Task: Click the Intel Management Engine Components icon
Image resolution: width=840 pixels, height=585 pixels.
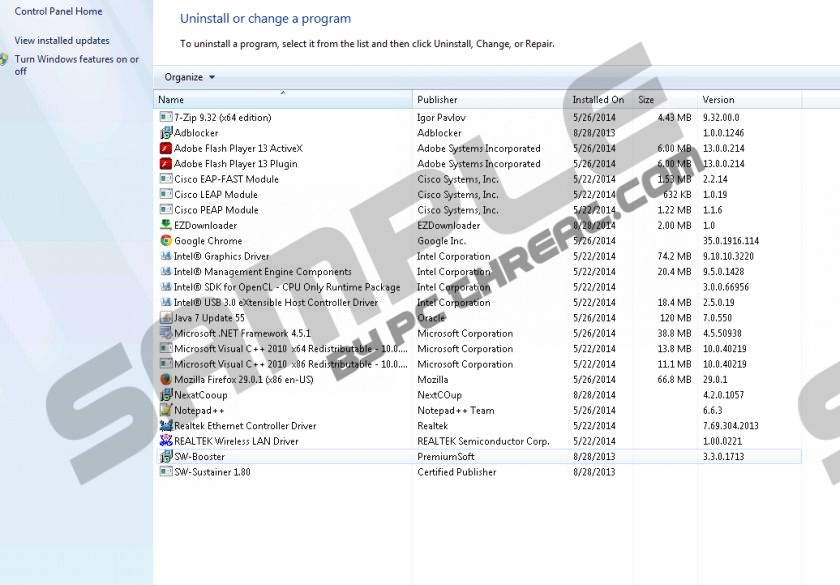Action: (x=166, y=272)
